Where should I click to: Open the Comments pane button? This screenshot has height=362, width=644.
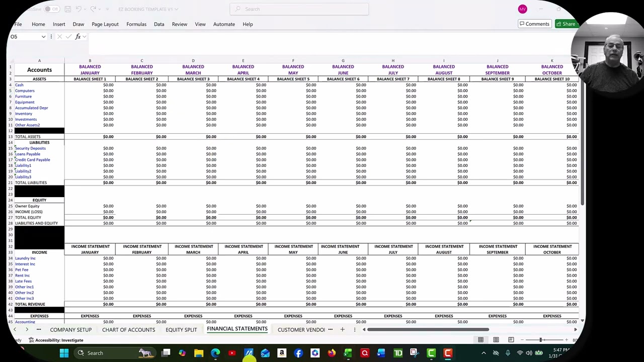(534, 24)
